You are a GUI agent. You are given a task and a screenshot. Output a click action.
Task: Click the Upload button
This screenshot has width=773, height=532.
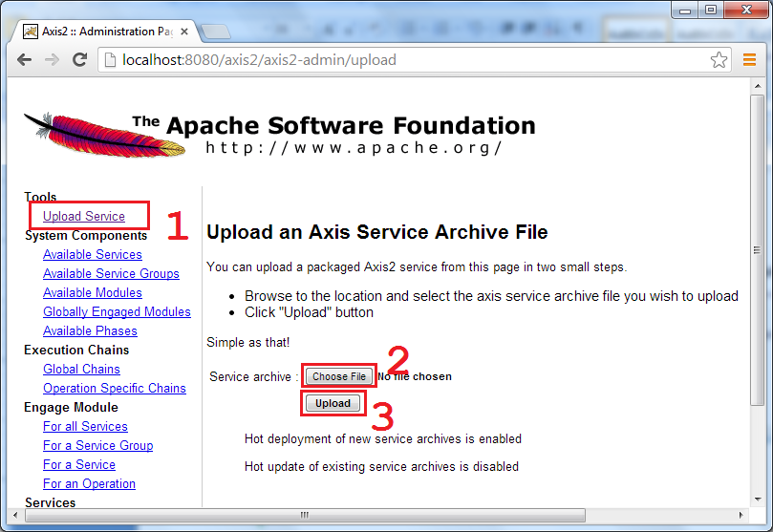pyautogui.click(x=333, y=403)
